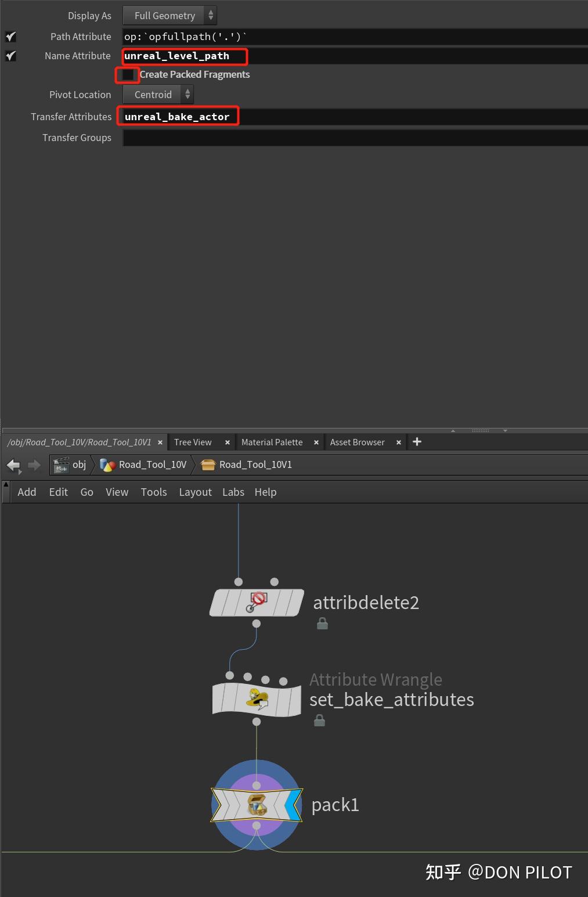Click the Road_Tool_10V1 asset box icon

(x=208, y=464)
